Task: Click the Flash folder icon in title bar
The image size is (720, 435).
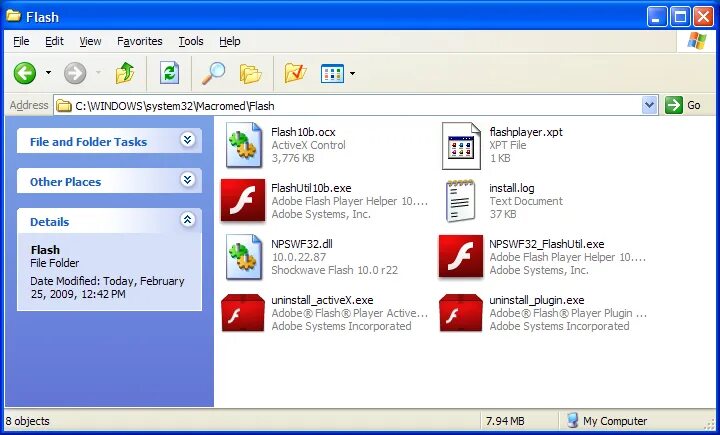Action: pyautogui.click(x=14, y=16)
